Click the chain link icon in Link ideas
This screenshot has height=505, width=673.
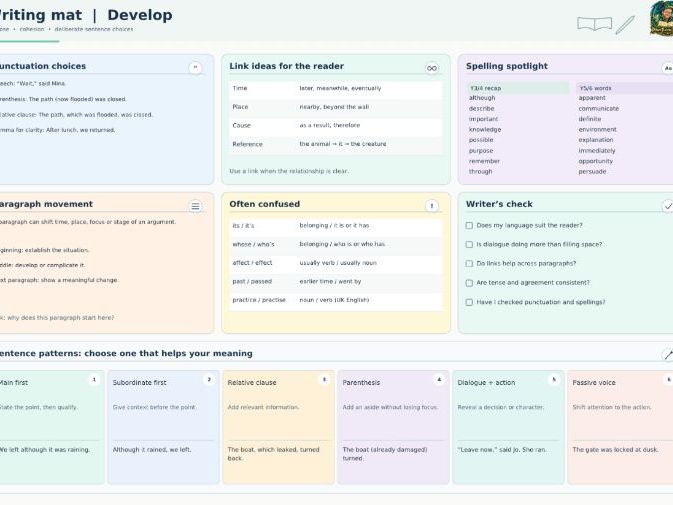(x=432, y=68)
